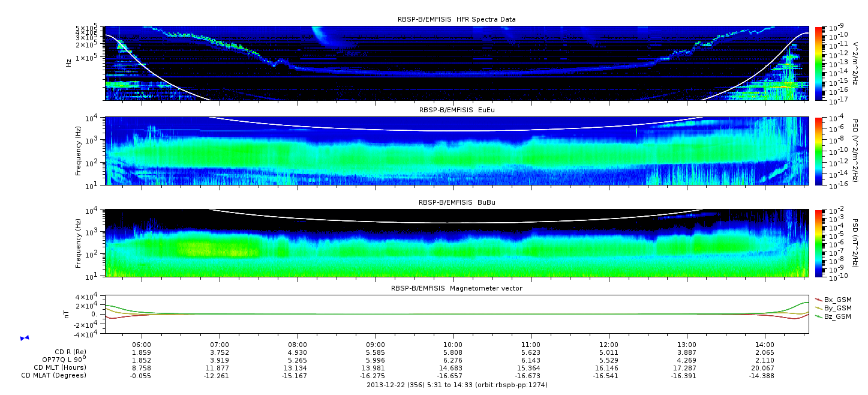Click the date and orbit caption text
Screen dimensions: 868x395
click(456, 385)
